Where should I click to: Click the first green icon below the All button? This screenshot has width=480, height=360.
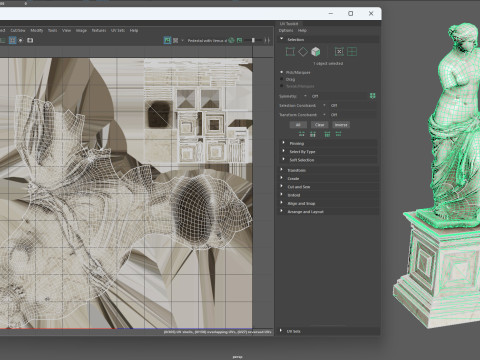(x=301, y=134)
